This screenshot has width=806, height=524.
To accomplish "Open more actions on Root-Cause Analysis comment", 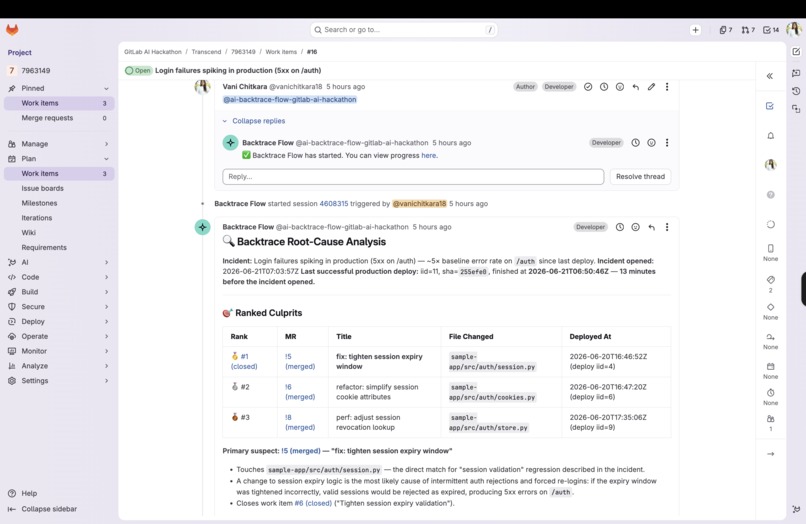I will tap(667, 227).
